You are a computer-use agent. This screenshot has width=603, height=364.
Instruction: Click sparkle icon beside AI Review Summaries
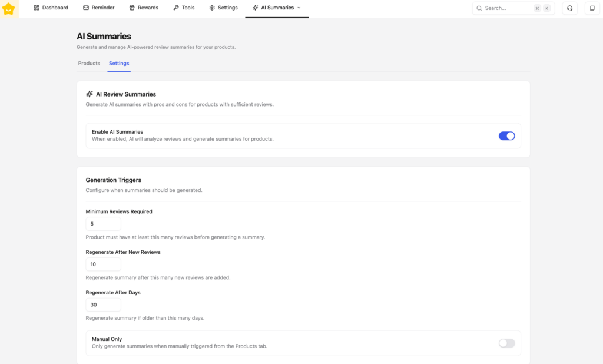pos(90,94)
